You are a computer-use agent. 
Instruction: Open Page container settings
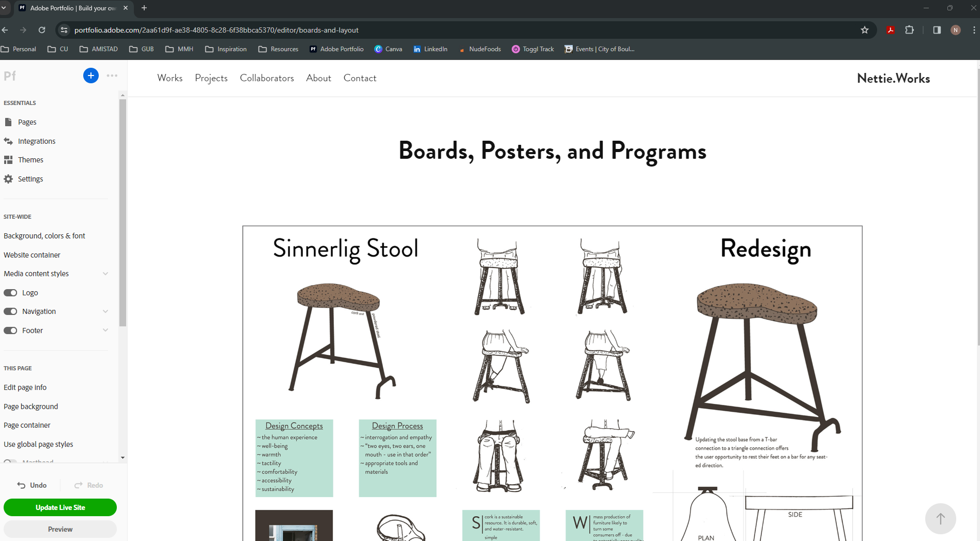tap(27, 425)
